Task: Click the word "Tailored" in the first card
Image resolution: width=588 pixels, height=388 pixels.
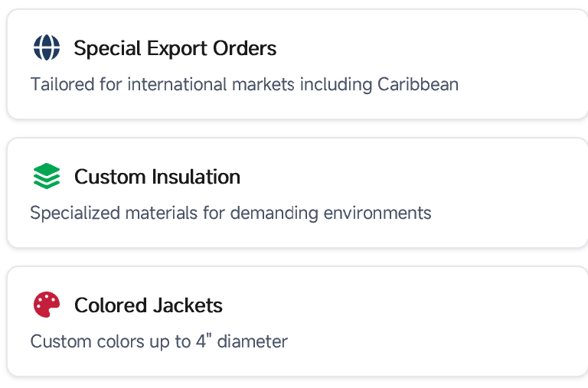Action: coord(62,84)
